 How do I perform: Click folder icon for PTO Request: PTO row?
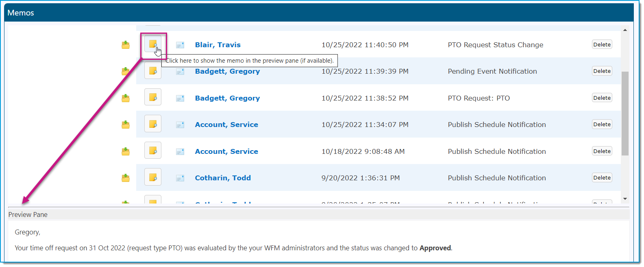[x=126, y=98]
